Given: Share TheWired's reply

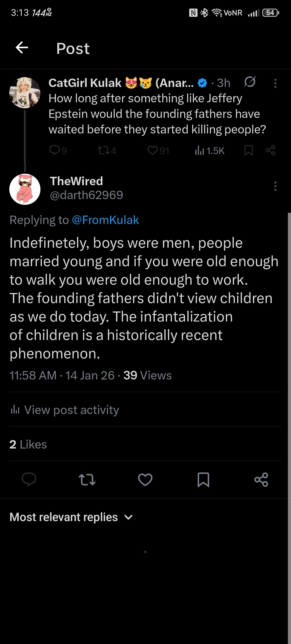Looking at the screenshot, I should tap(261, 479).
